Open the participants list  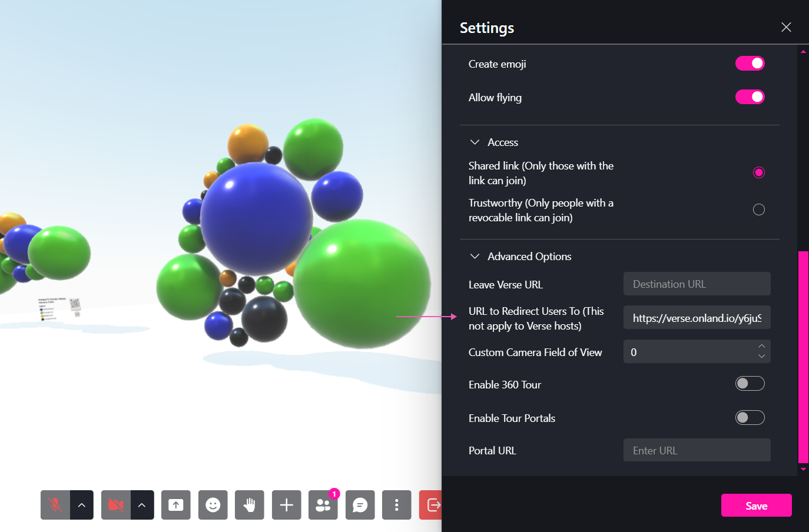coord(323,505)
